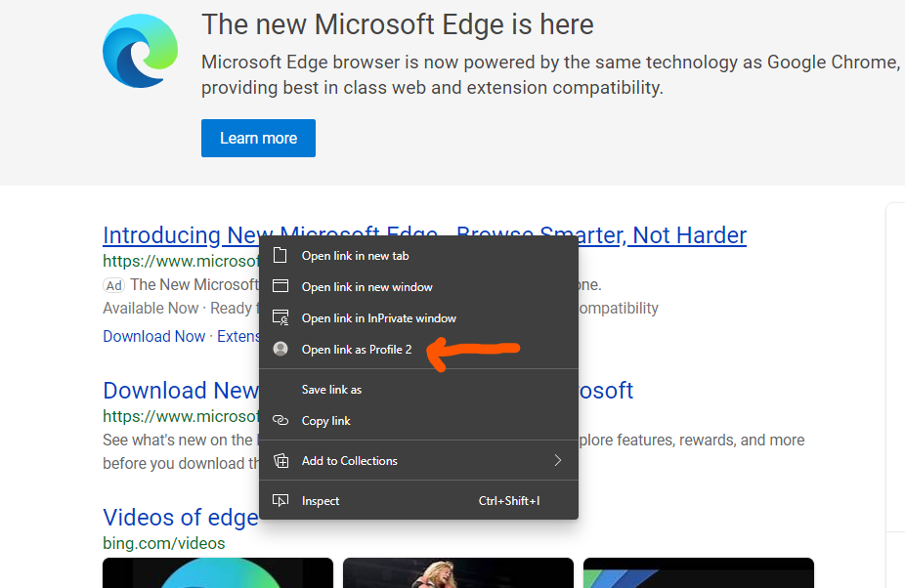
Task: Open the Extensions sitelink beside Download Now
Action: 238,336
